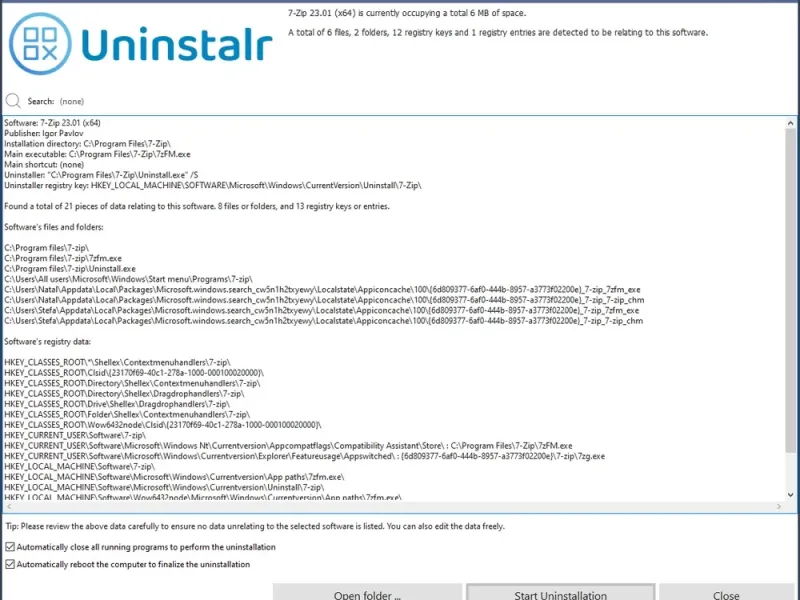Screen dimensions: 800x600
Task: Click the 'Main executable' line
Action: (97, 154)
